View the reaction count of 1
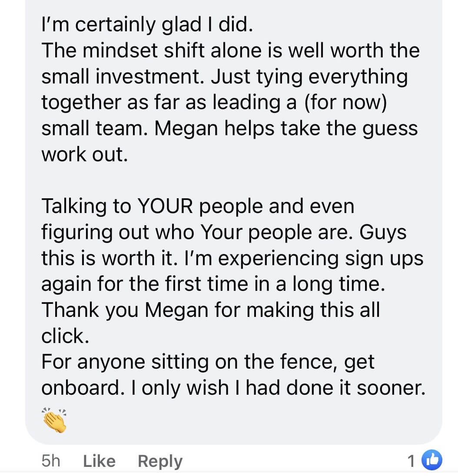 pyautogui.click(x=411, y=461)
